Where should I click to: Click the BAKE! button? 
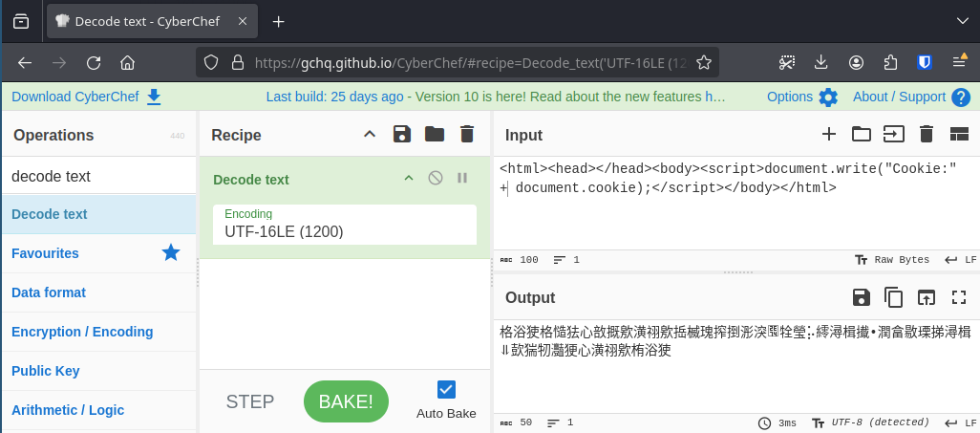coord(346,401)
